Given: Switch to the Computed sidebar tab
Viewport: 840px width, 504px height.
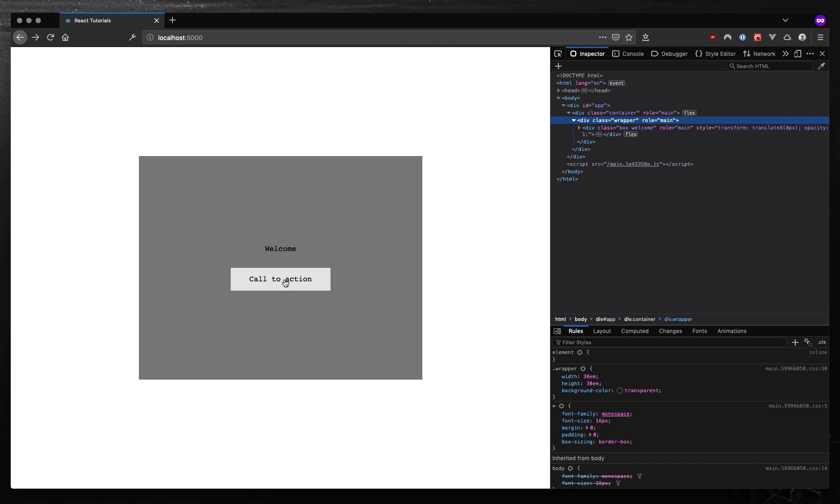Looking at the screenshot, I should [x=635, y=331].
